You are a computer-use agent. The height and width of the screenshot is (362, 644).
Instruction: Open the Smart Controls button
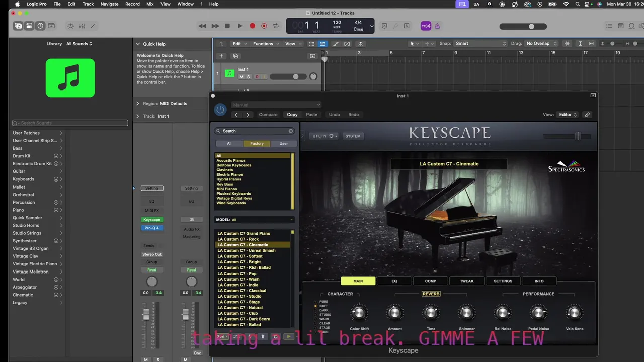70,26
